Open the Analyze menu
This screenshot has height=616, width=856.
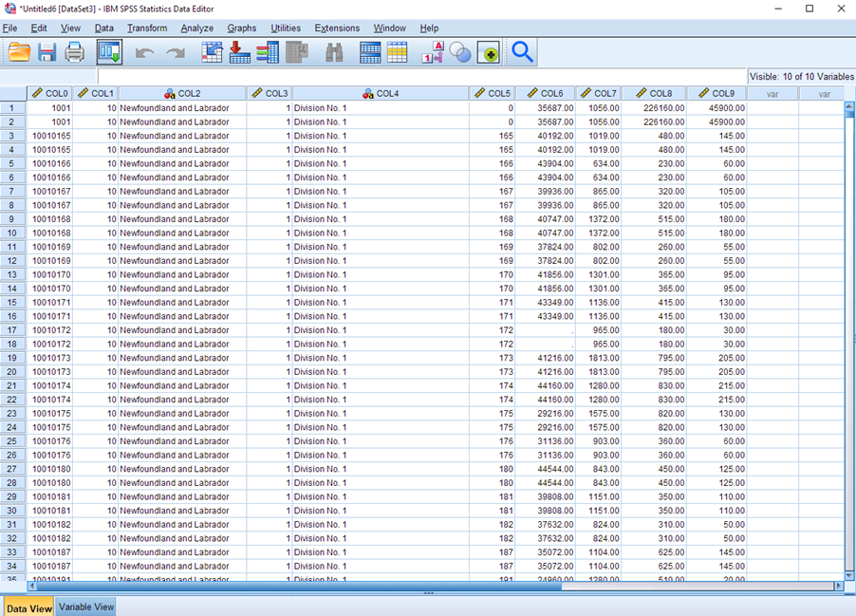(196, 28)
